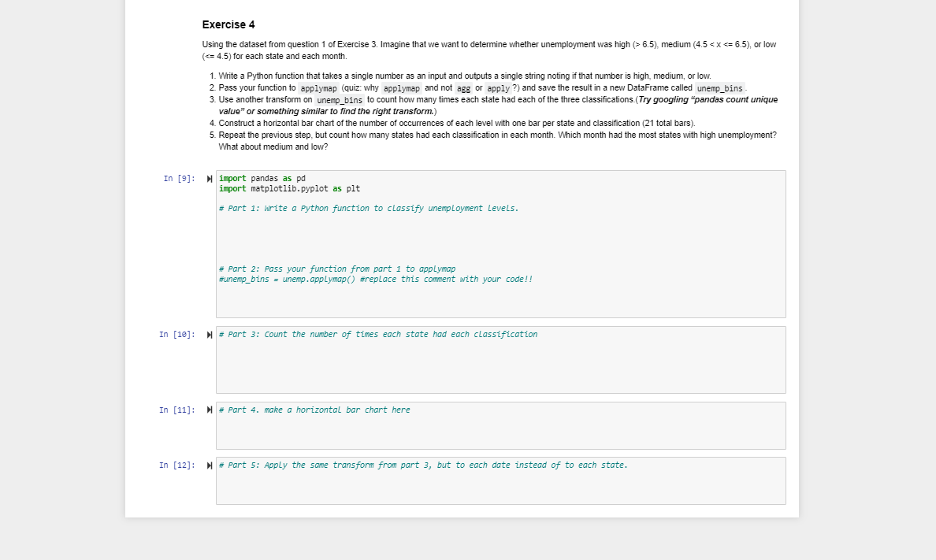This screenshot has height=560, width=936.
Task: Click the run icon next to the Part 5 cell
Action: tap(208, 464)
